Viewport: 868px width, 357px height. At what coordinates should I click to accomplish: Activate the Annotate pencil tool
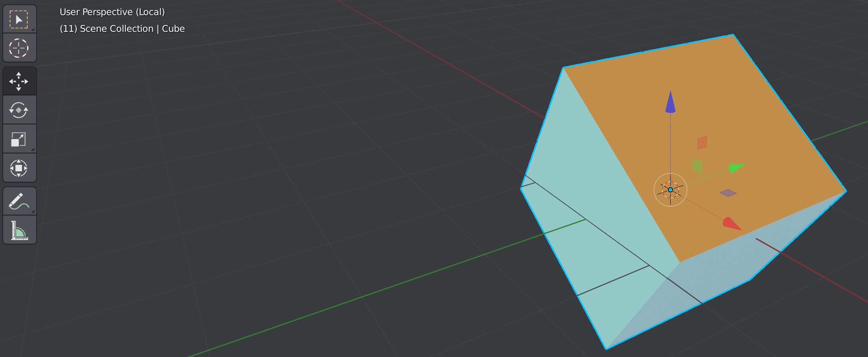coord(19,201)
